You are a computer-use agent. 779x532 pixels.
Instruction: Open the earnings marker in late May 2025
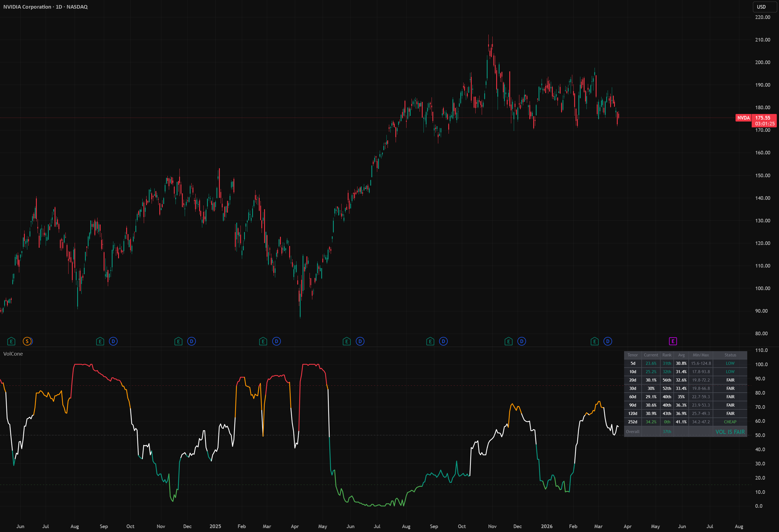(347, 341)
